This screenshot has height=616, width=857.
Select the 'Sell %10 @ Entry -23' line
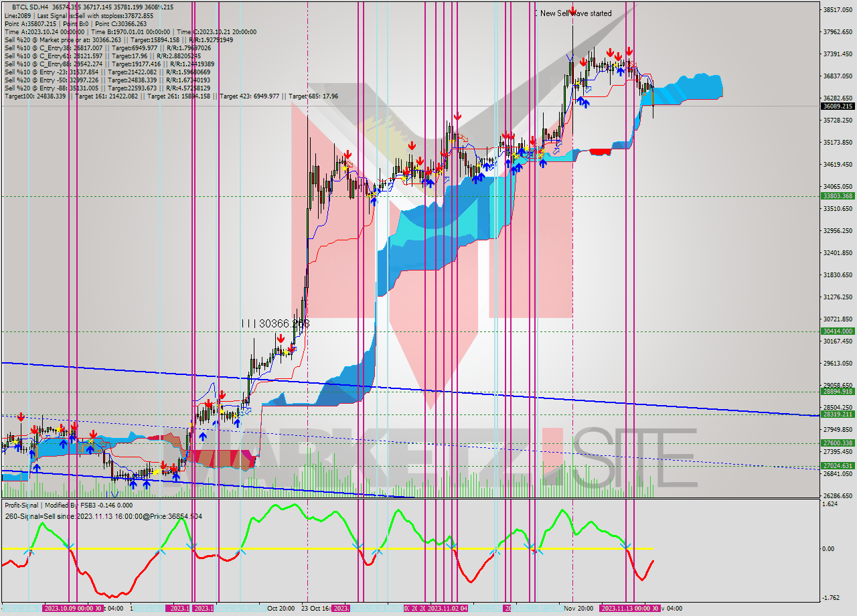click(x=109, y=72)
